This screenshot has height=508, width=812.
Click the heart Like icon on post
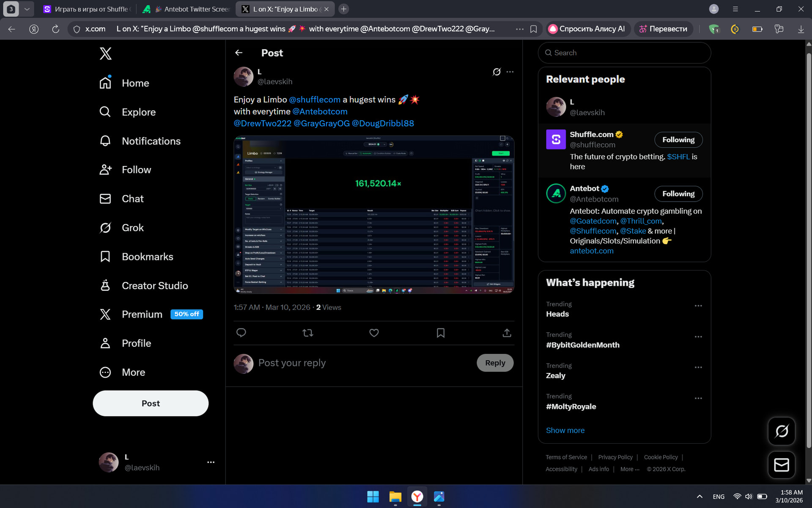tap(374, 333)
